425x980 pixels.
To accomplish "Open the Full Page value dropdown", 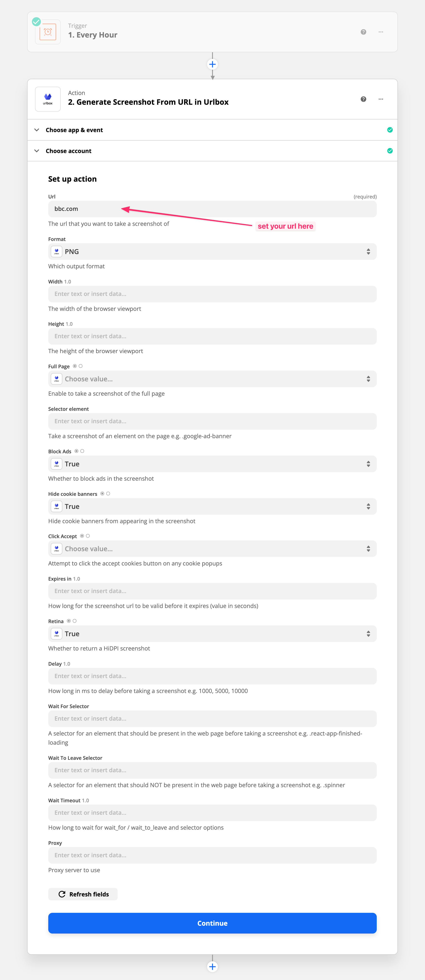I will coord(212,378).
